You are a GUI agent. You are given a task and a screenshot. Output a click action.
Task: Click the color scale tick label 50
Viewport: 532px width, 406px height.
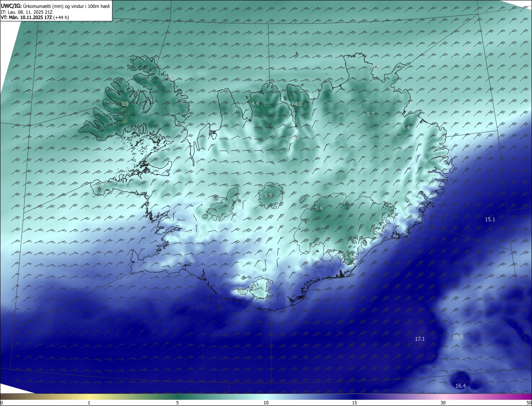[x=529, y=403]
